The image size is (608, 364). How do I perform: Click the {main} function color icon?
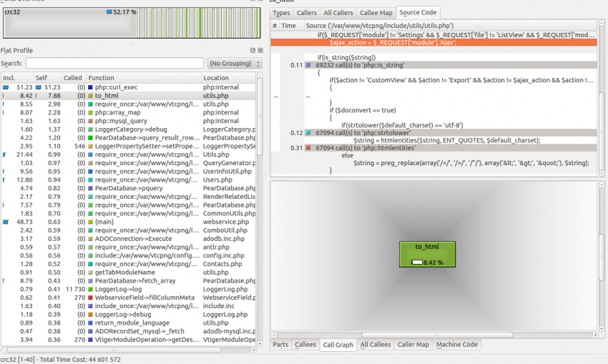pos(90,222)
